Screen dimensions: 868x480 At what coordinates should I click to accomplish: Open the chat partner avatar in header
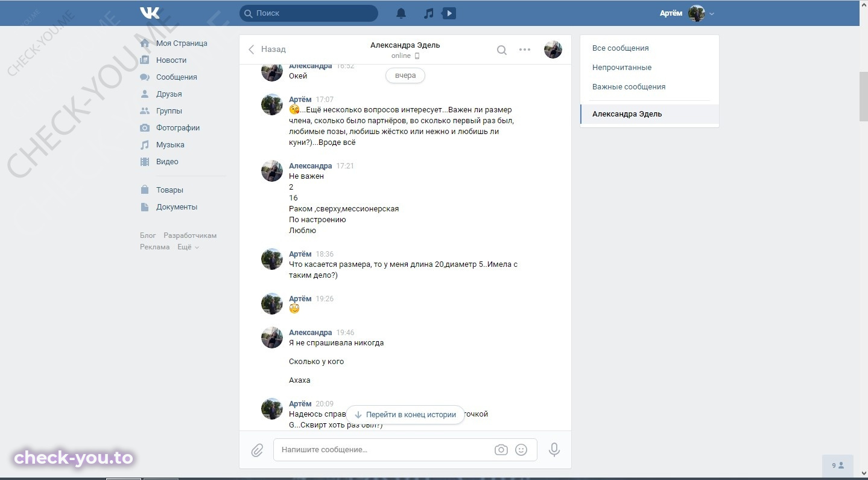tap(553, 50)
